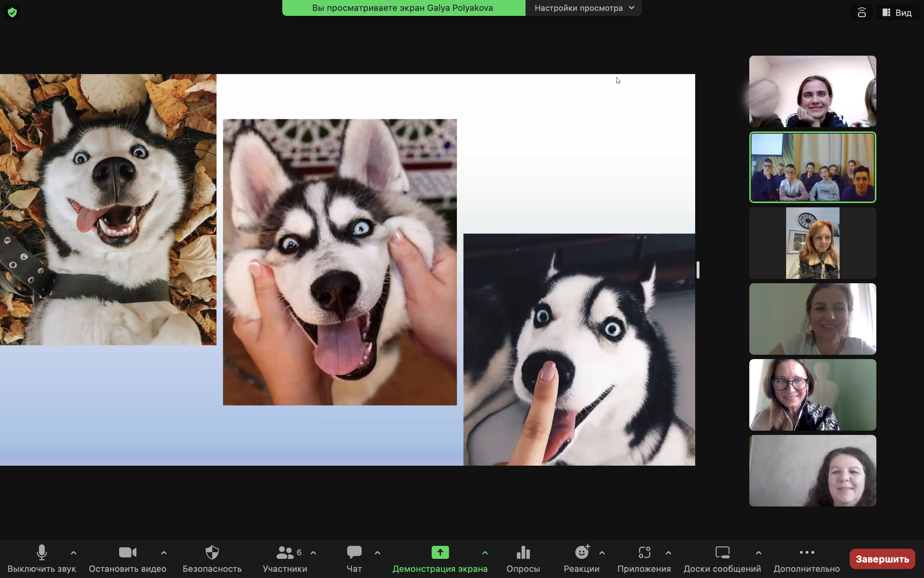Viewport: 924px width, 578px height.
Task: Click the Вы просматриваете экран Galya Polyakova banner
Action: click(404, 8)
